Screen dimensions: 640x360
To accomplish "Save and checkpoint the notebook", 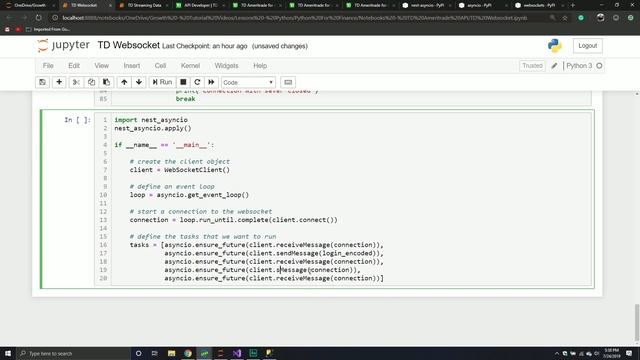I will (x=42, y=82).
